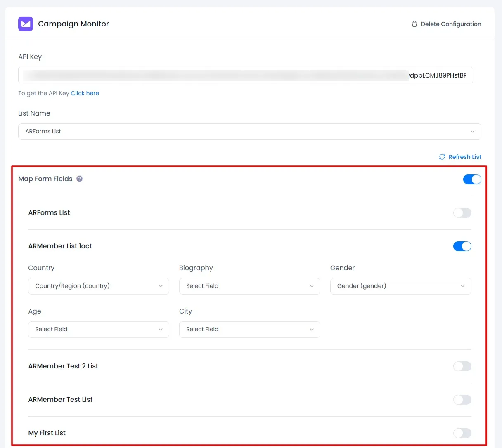Enable the ARMember Test 2 List toggle
Image resolution: width=502 pixels, height=448 pixels.
(x=462, y=366)
